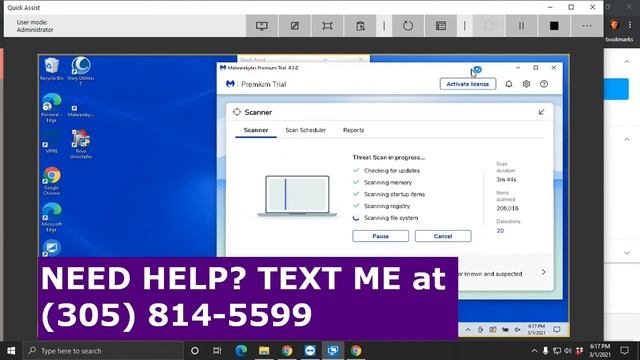Open Malwarebytes notifications bell
The image size is (640, 360).
pos(509,84)
